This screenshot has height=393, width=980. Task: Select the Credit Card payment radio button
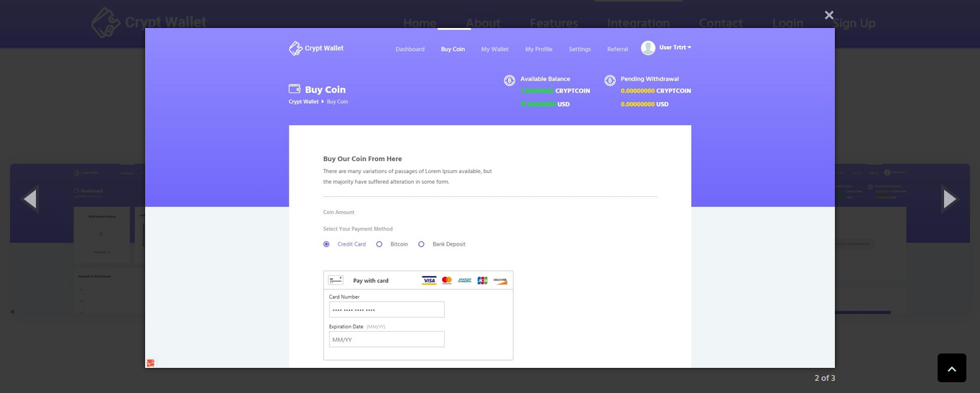click(x=326, y=244)
